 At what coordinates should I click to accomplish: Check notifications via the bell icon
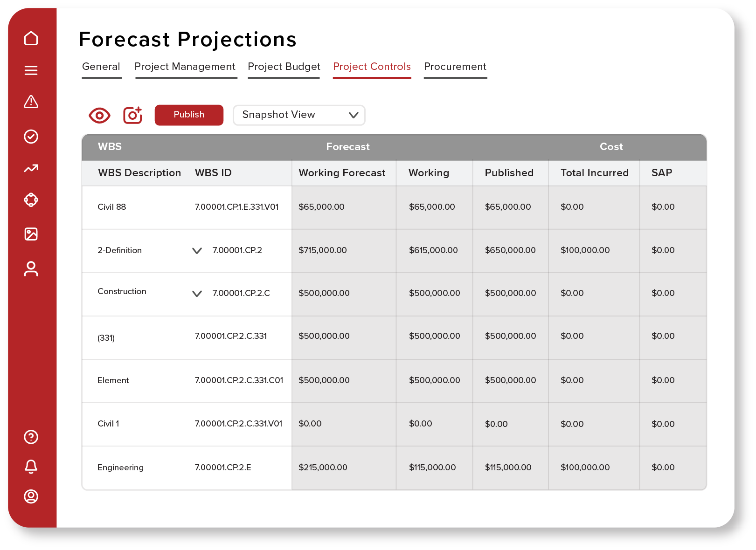coord(31,467)
